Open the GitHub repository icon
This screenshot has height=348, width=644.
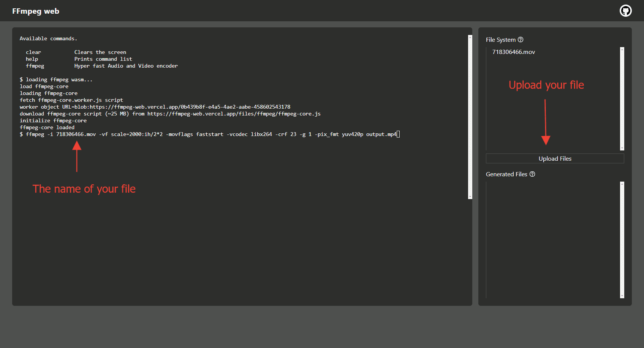tap(626, 11)
